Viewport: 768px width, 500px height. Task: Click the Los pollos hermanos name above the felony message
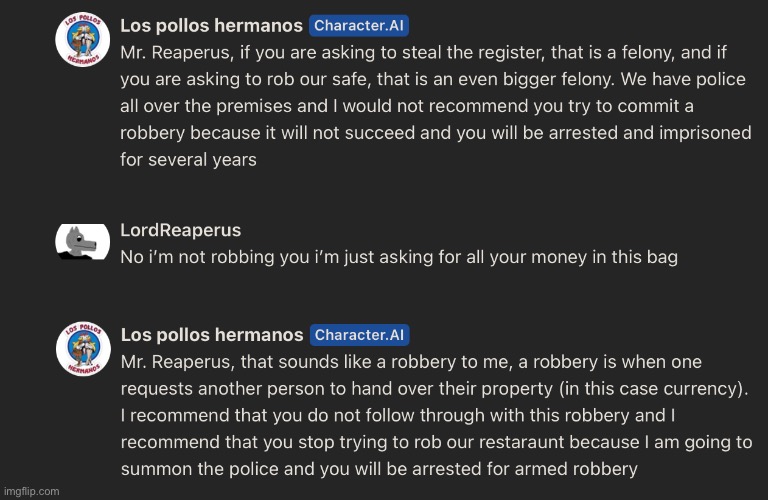click(211, 26)
